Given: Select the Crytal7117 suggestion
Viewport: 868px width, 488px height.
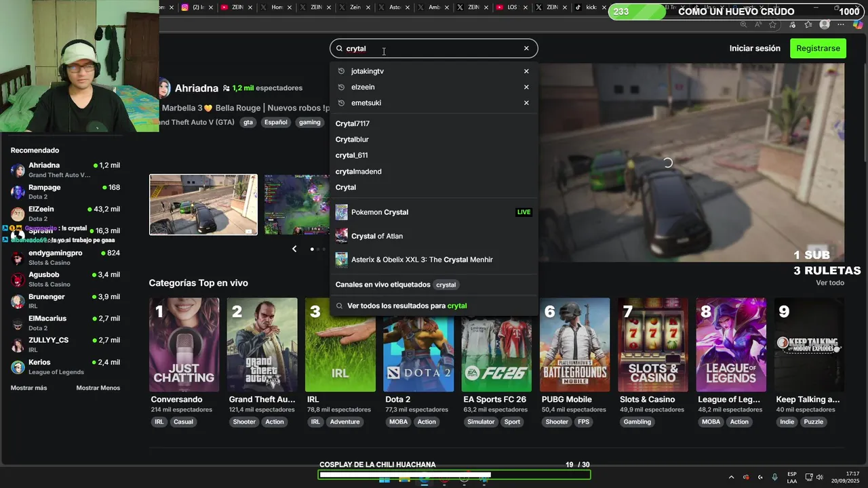Looking at the screenshot, I should click(x=353, y=123).
